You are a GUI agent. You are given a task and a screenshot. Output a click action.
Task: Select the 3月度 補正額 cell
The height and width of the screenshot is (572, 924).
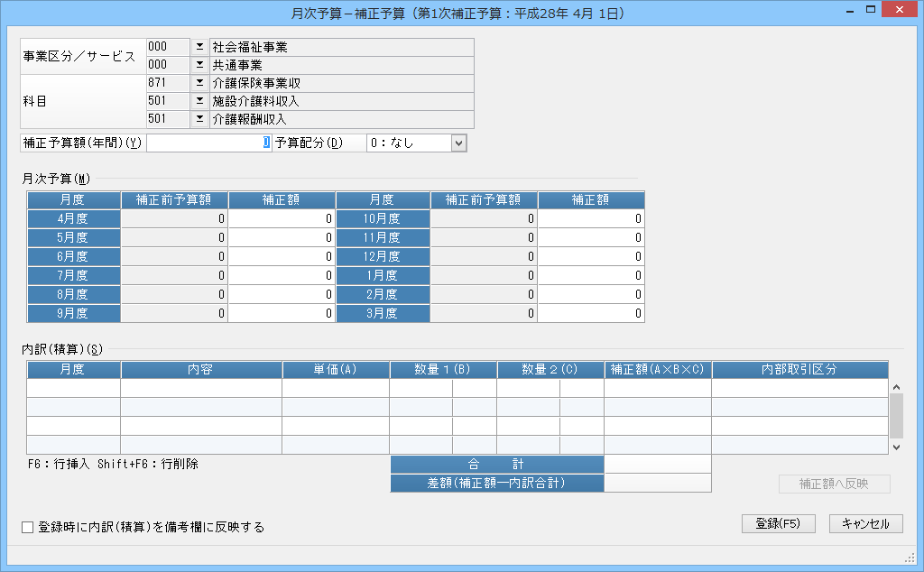point(591,313)
